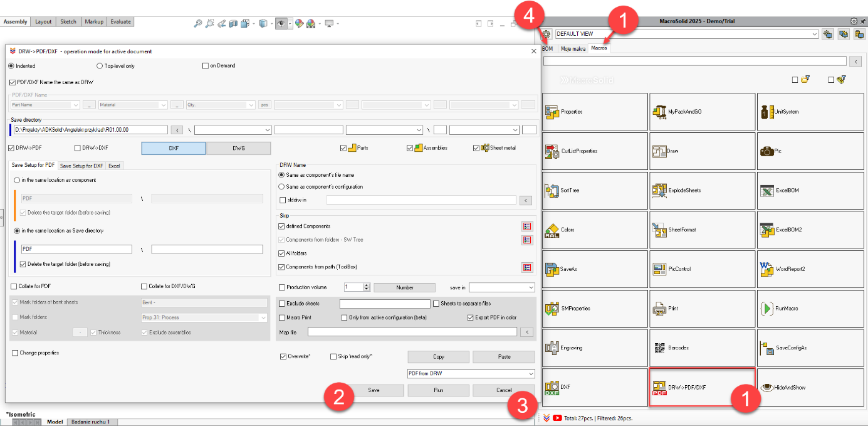Enable the DRW->DXF checkbox
Image resolution: width=868 pixels, height=426 pixels.
coord(78,148)
